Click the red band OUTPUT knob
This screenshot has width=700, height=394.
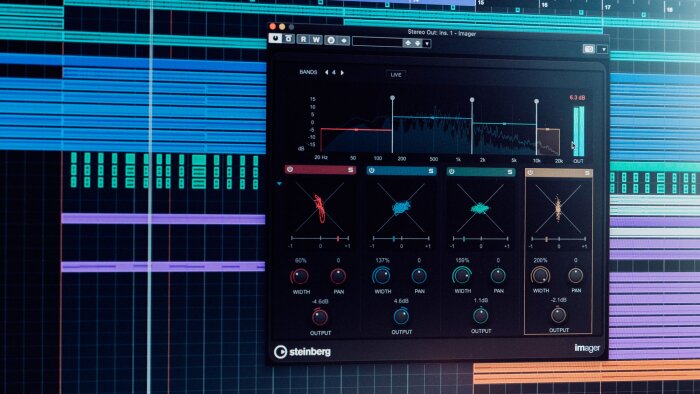point(320,317)
